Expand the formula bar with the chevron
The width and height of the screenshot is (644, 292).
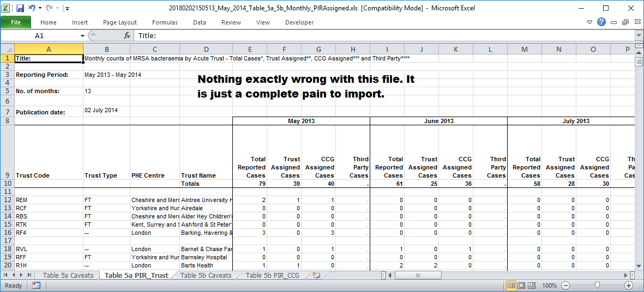point(639,35)
